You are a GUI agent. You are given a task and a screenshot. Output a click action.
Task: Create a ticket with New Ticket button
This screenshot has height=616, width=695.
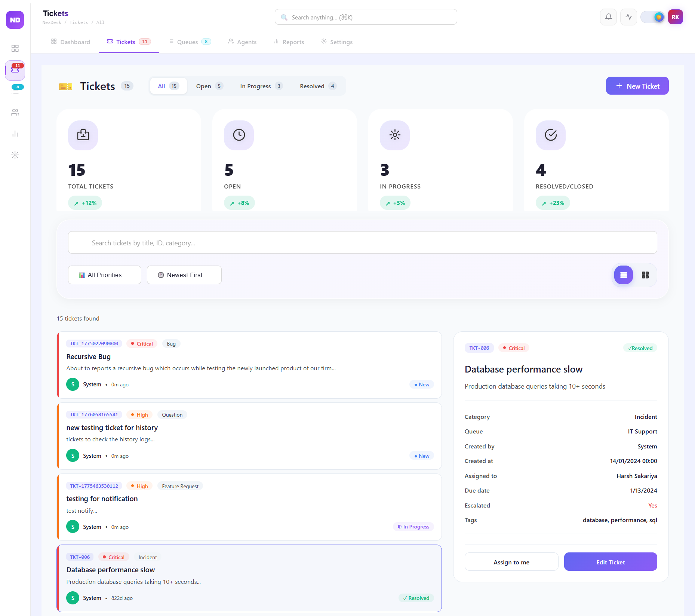637,86
